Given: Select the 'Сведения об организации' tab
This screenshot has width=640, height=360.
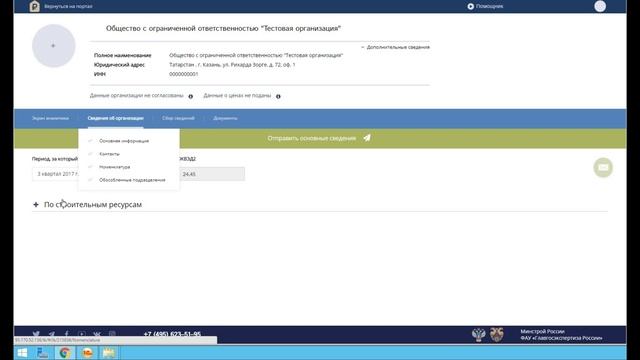Looking at the screenshot, I should [116, 118].
